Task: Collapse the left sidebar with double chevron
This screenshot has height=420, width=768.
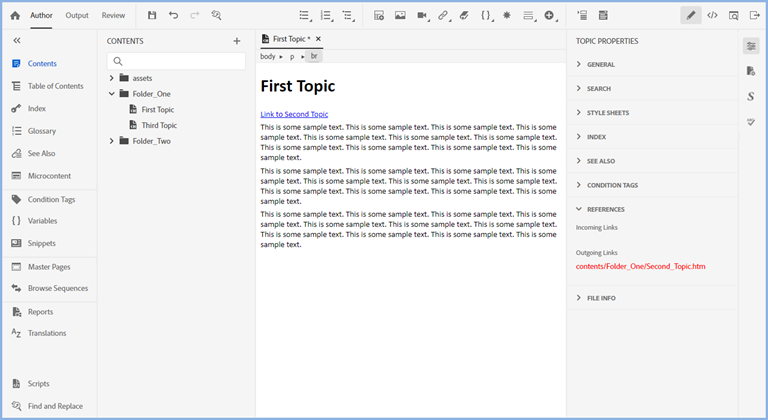Action: click(x=17, y=40)
